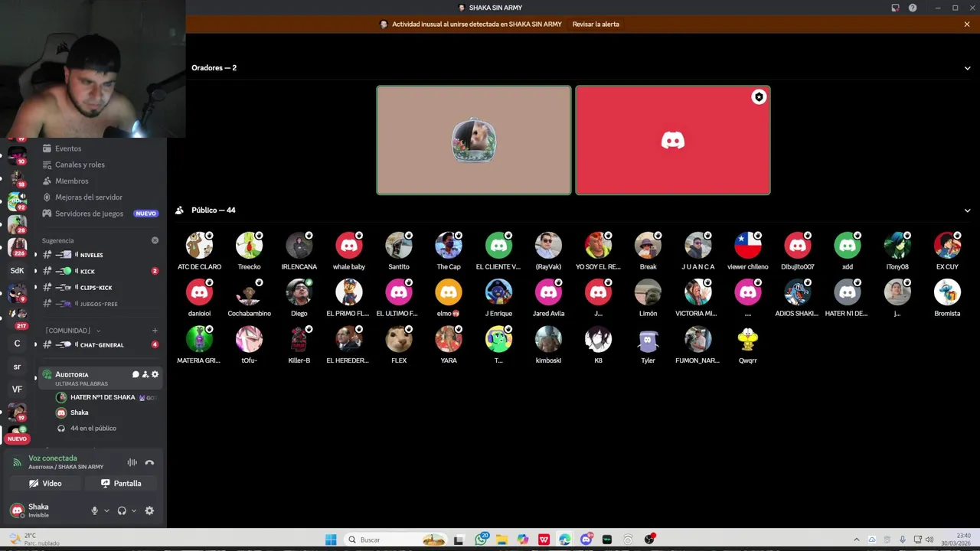
Task: Select audience member whale baby
Action: [349, 251]
